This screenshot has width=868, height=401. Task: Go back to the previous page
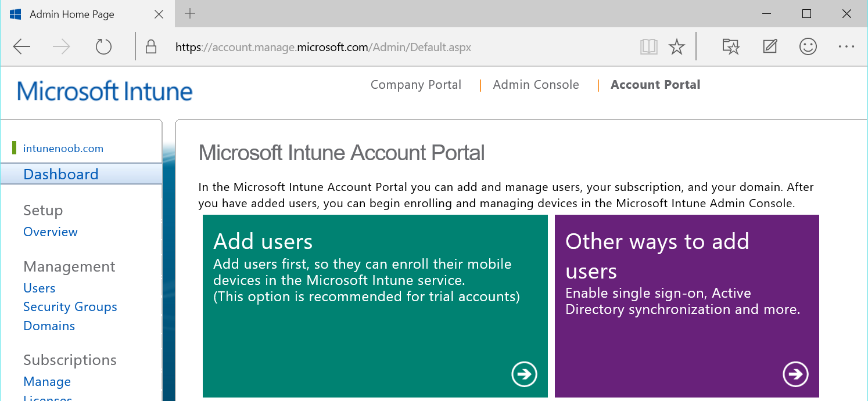click(x=21, y=47)
